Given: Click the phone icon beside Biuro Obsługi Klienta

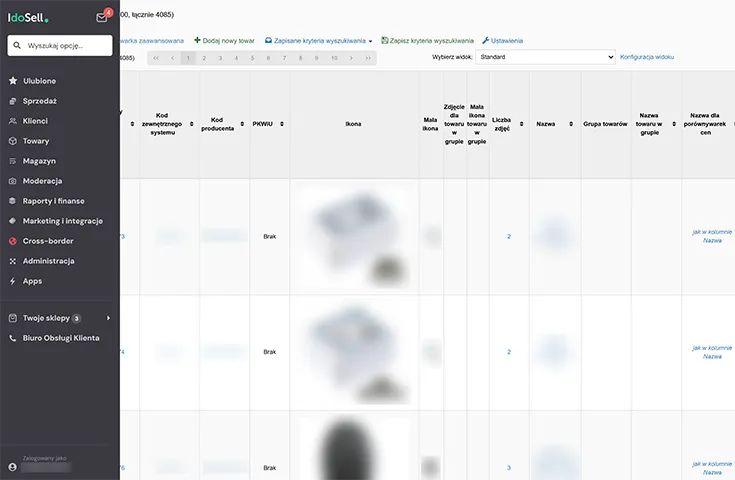Looking at the screenshot, I should click(x=13, y=338).
